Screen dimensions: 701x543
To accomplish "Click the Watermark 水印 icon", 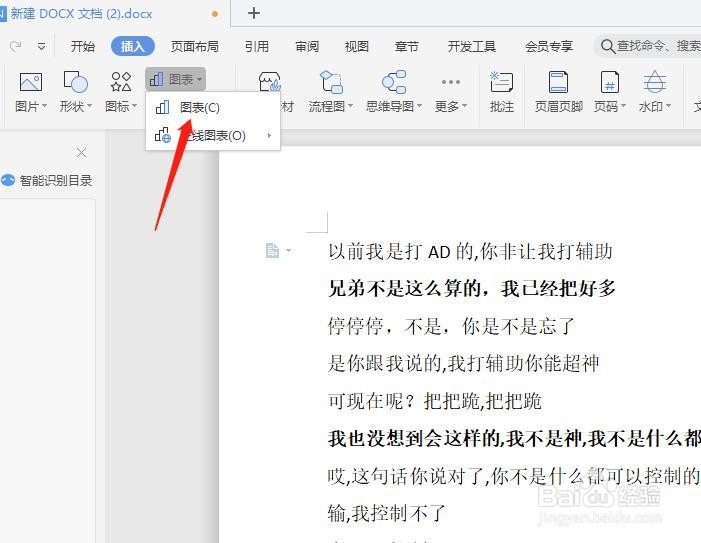I will (655, 82).
